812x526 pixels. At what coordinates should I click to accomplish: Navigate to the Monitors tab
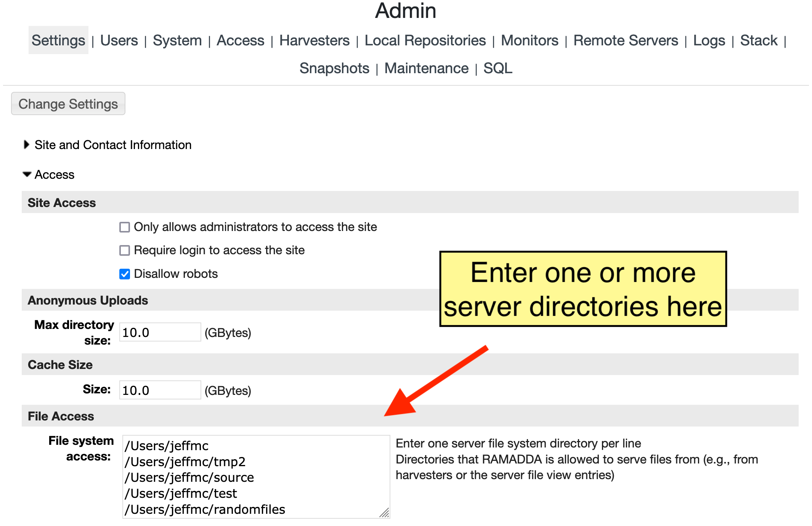[530, 40]
